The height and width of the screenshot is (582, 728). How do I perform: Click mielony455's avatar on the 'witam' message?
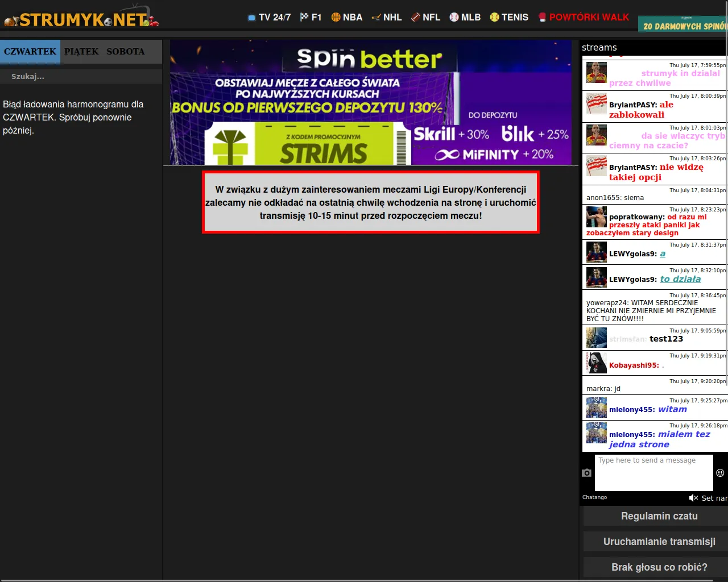(x=597, y=408)
